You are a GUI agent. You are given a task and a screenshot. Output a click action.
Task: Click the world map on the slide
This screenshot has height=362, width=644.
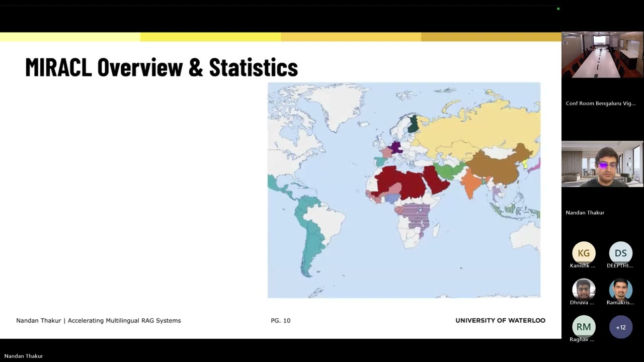click(x=404, y=190)
